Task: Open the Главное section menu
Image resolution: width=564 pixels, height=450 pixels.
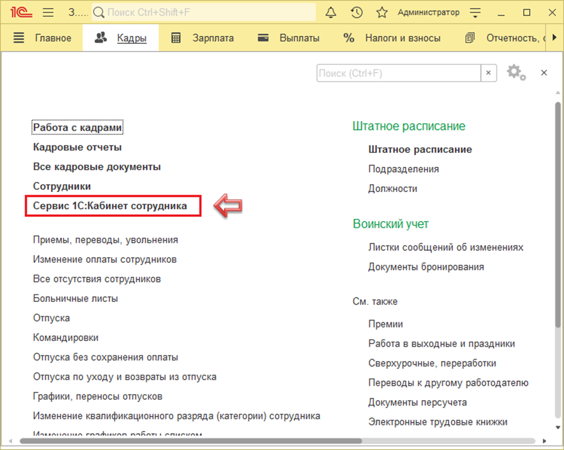Action: [x=42, y=38]
